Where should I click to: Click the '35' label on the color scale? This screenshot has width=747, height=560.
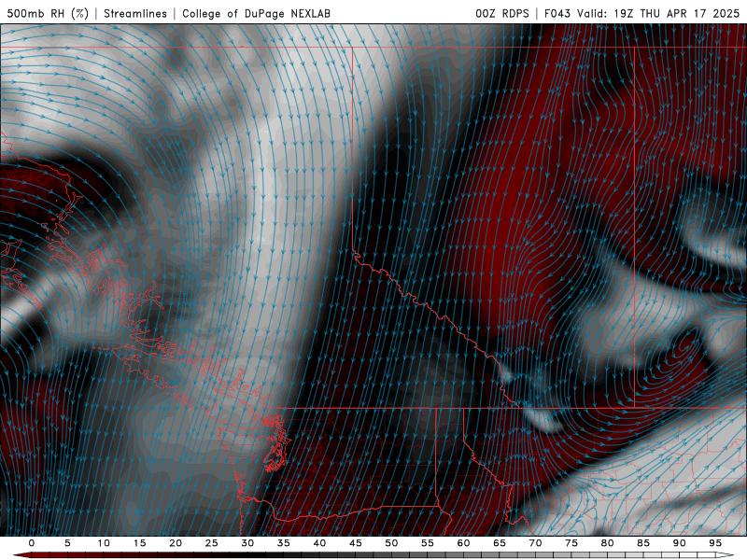click(x=284, y=543)
